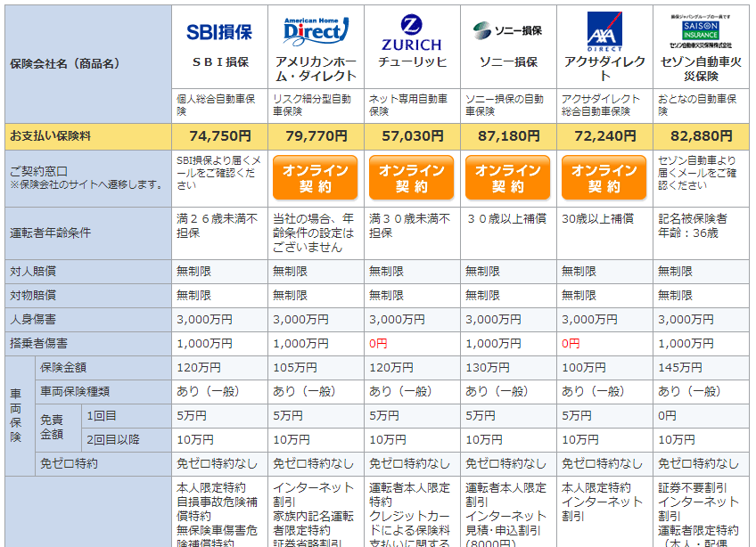Click the 1回目 deductible row label
The image size is (756, 547).
point(127,416)
